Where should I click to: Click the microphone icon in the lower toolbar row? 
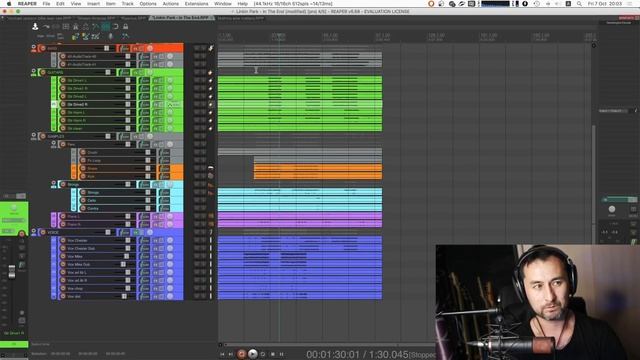(x=110, y=36)
